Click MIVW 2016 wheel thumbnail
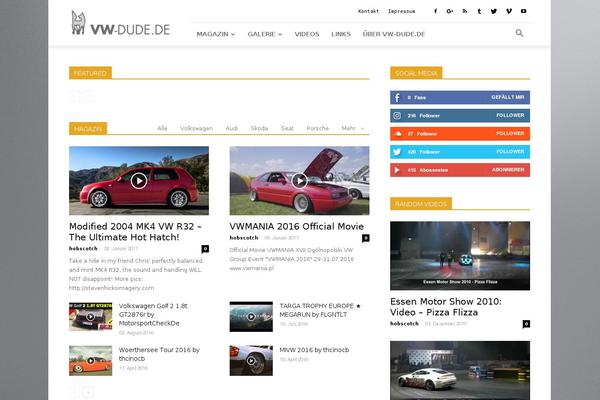Viewport: 600px width, 400px height. pyautogui.click(x=251, y=361)
